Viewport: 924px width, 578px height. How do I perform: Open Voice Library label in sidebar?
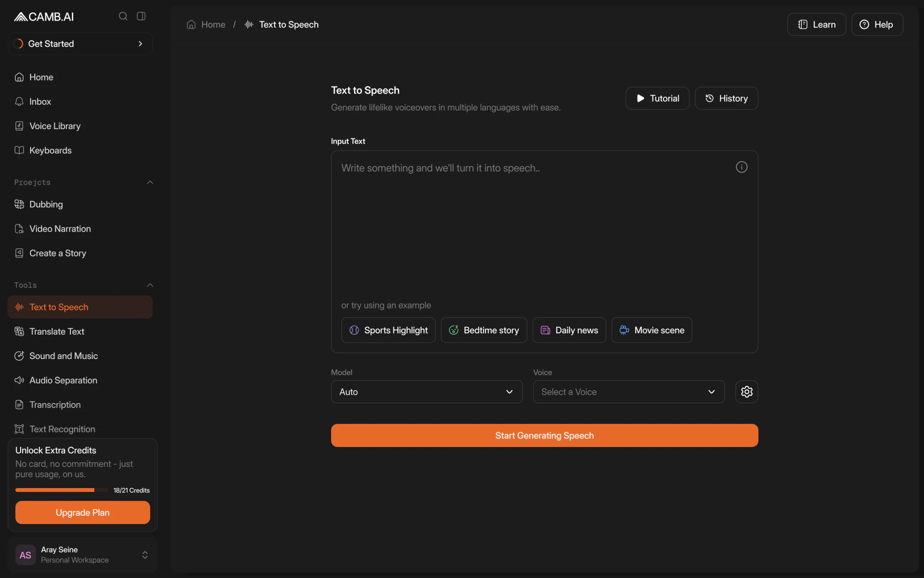(55, 126)
